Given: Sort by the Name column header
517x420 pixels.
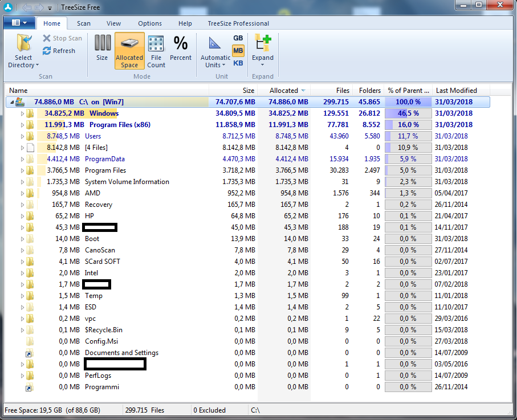Looking at the screenshot, I should [107, 91].
